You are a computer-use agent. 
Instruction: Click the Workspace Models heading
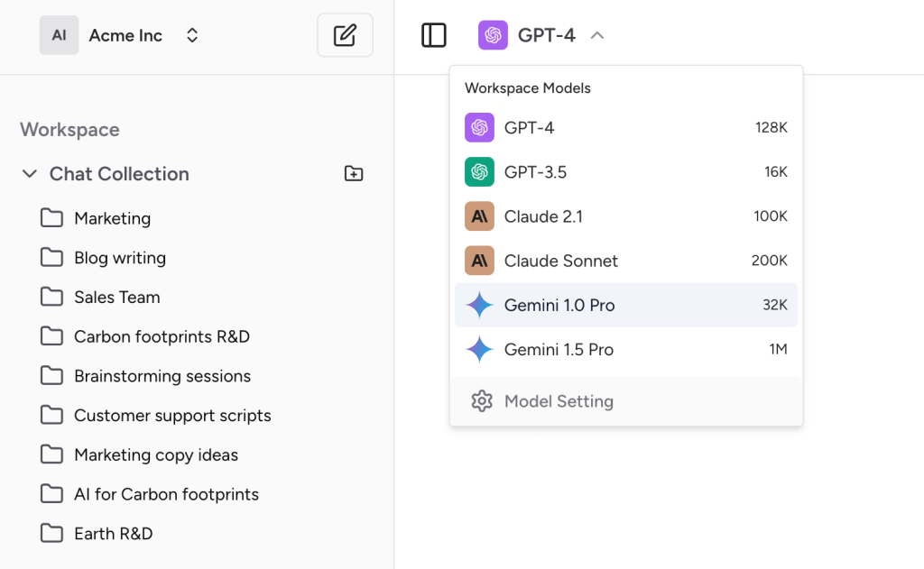click(527, 88)
